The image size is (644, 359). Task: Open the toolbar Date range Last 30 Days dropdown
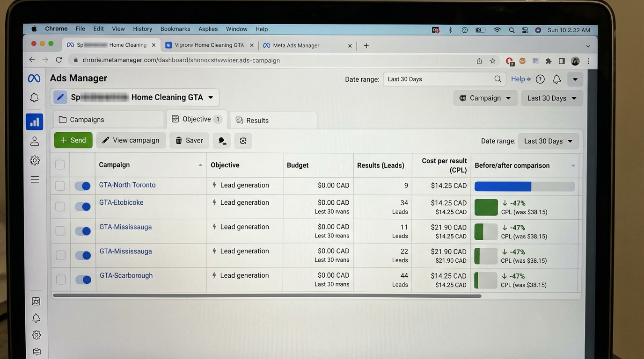pyautogui.click(x=548, y=141)
